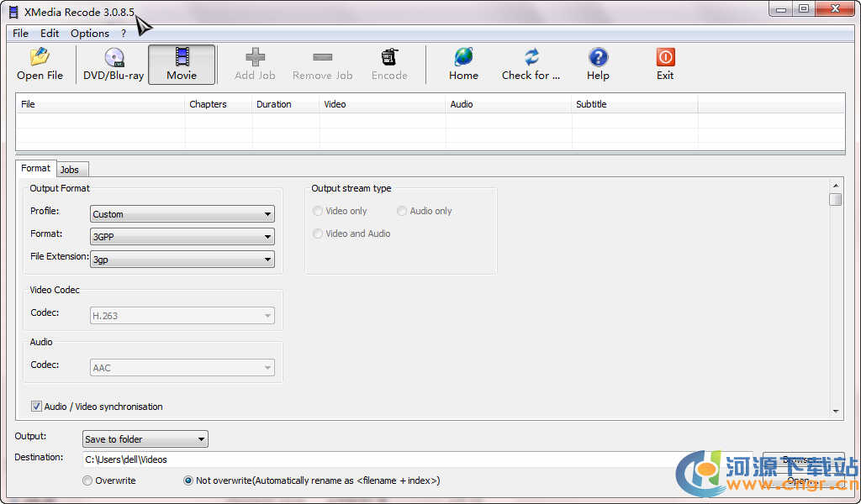Open the Format dropdown showing 3GPP
Image resolution: width=861 pixels, height=504 pixels.
coord(182,237)
